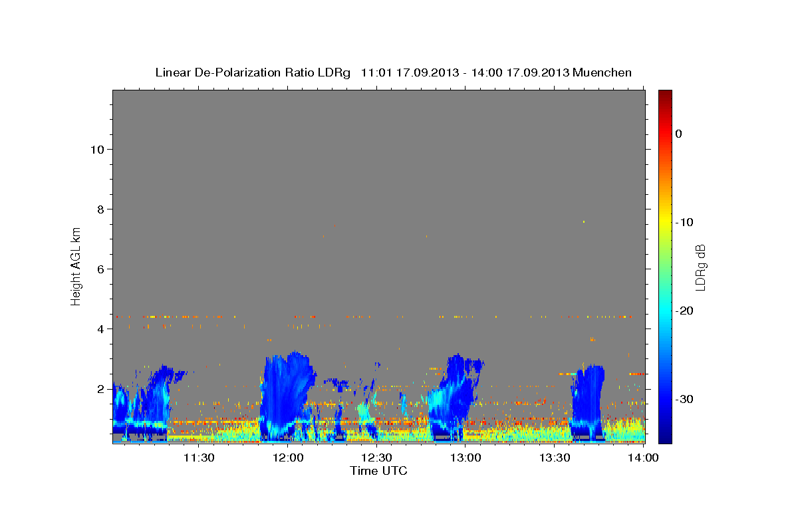Click colorbar tick label 0
The width and height of the screenshot is (798, 532).
[x=679, y=134]
